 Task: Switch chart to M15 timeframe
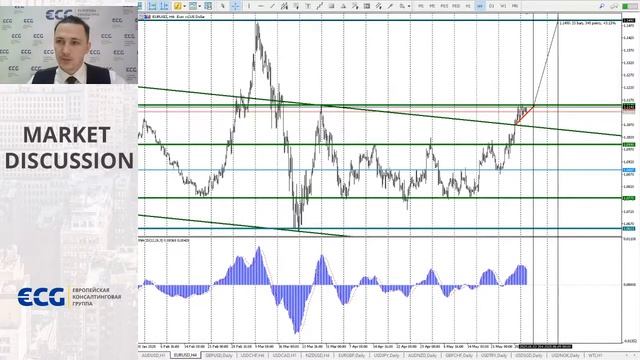pos(444,6)
